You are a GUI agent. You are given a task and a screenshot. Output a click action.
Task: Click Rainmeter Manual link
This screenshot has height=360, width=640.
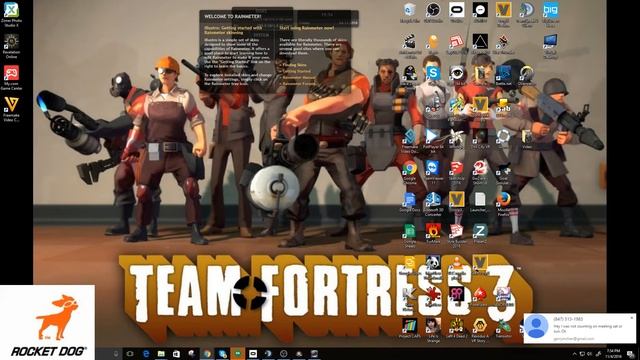[299, 77]
